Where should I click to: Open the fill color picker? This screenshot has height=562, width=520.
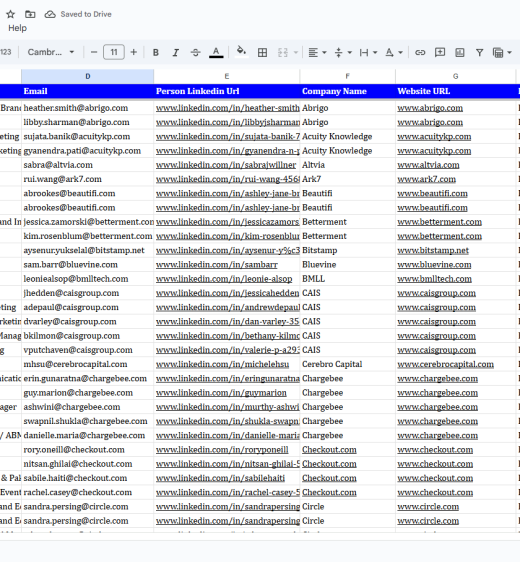[242, 52]
